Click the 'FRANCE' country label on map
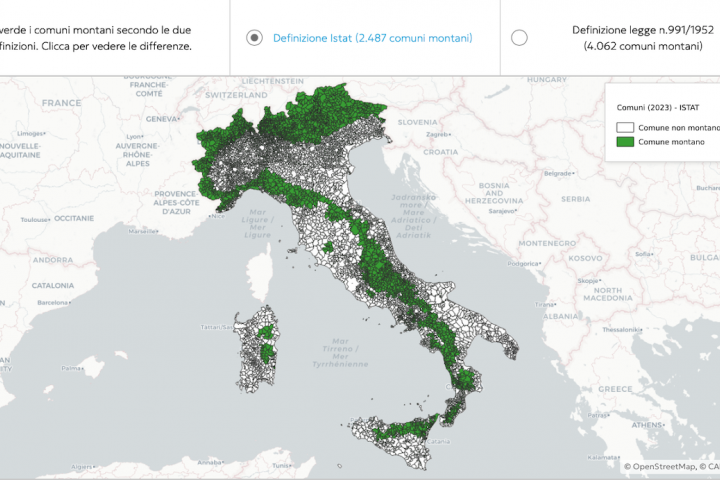The height and width of the screenshot is (480, 720). pyautogui.click(x=61, y=103)
